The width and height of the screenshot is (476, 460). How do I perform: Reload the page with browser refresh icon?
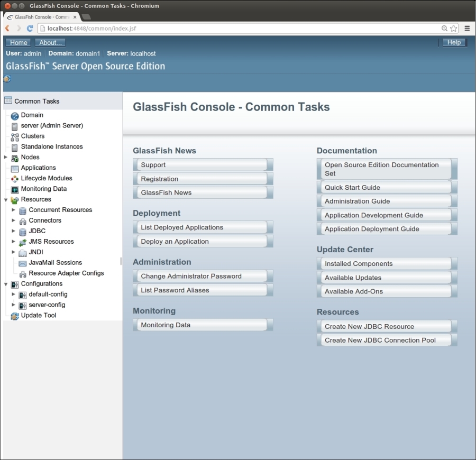tap(30, 28)
